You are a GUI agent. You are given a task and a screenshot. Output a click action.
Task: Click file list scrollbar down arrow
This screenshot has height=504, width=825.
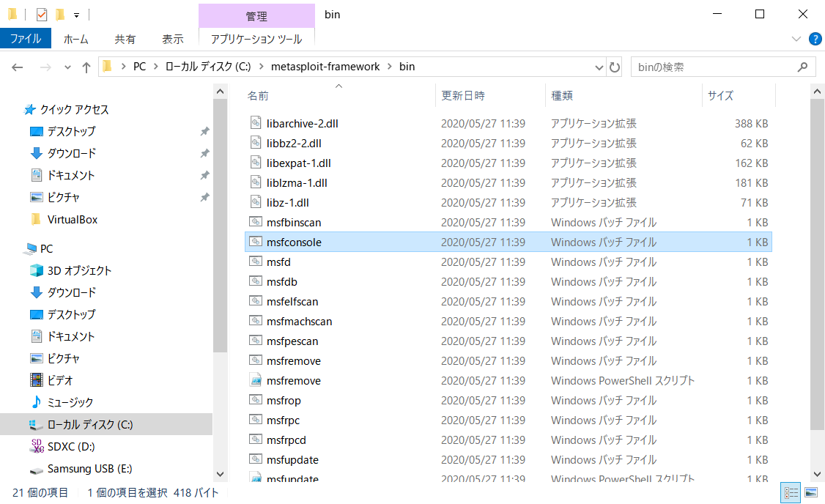pos(817,474)
